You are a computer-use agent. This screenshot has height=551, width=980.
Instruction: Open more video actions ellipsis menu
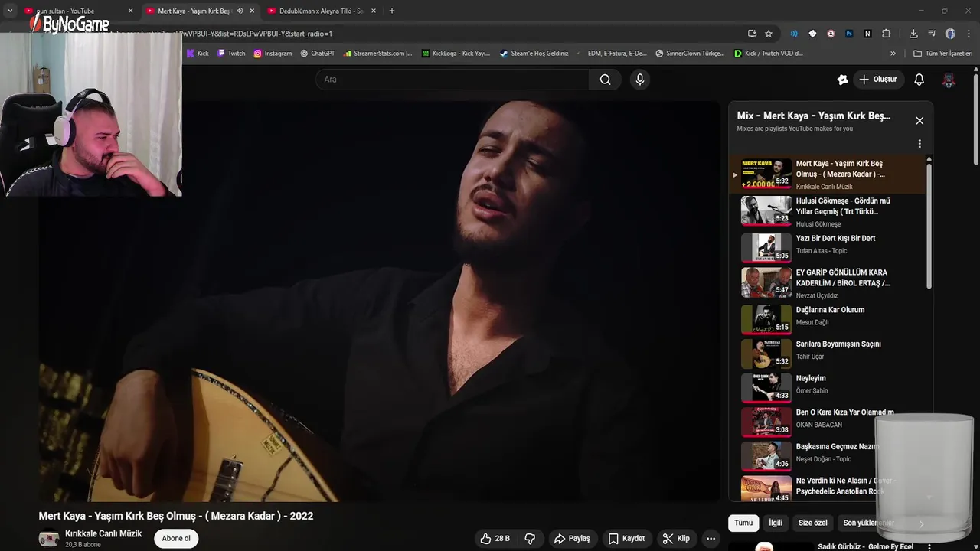(x=711, y=539)
